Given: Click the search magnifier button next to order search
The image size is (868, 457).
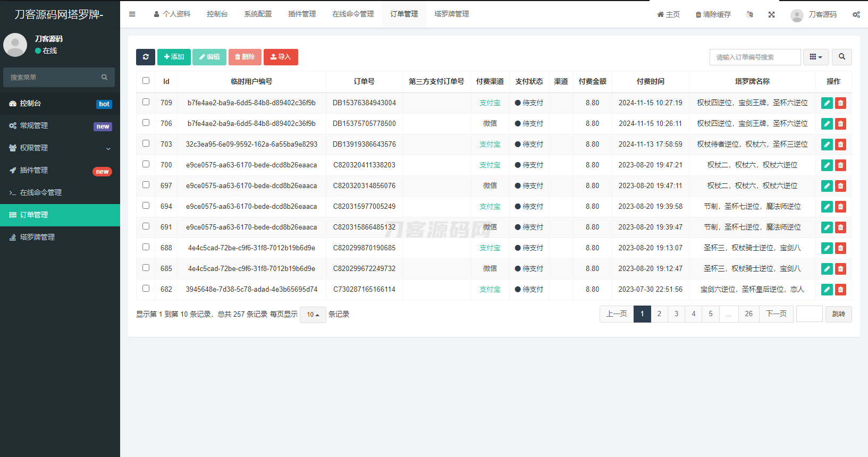Looking at the screenshot, I should pyautogui.click(x=841, y=57).
